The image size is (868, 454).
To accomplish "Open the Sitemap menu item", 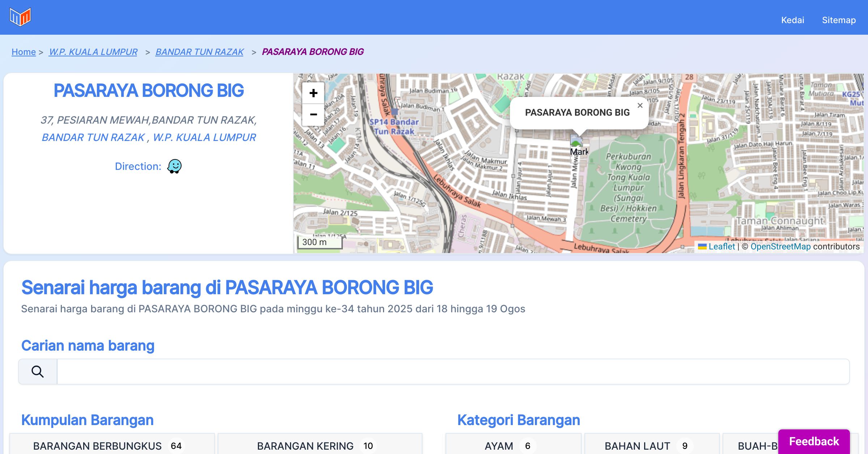I will tap(839, 20).
